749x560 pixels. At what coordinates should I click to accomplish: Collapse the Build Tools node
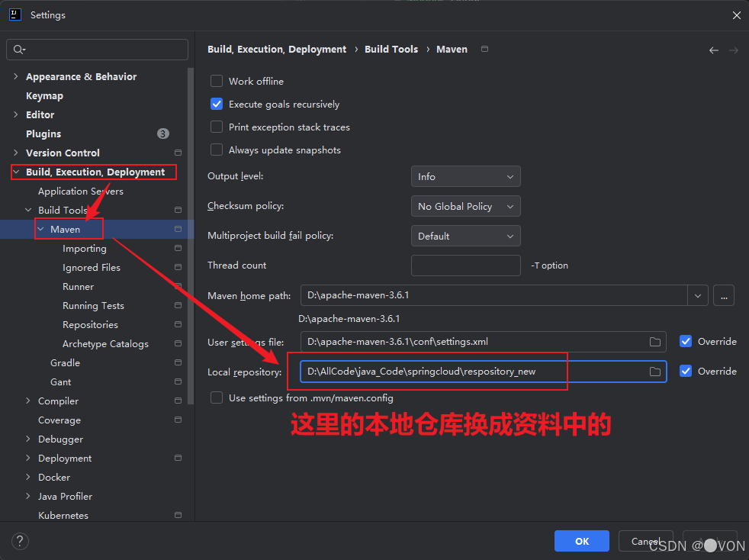coord(28,210)
